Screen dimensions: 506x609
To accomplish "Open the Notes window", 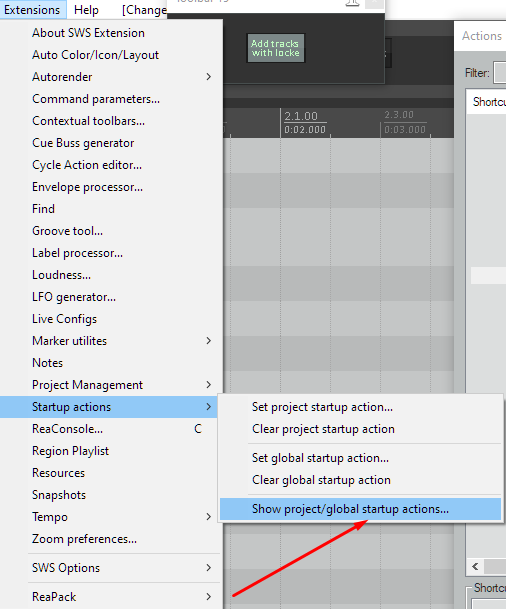I will (111, 363).
